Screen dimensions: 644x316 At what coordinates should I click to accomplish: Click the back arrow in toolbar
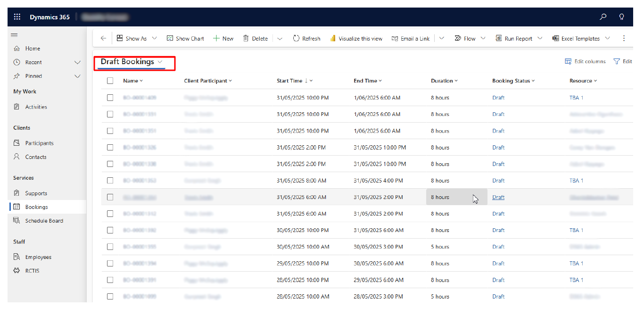point(103,39)
